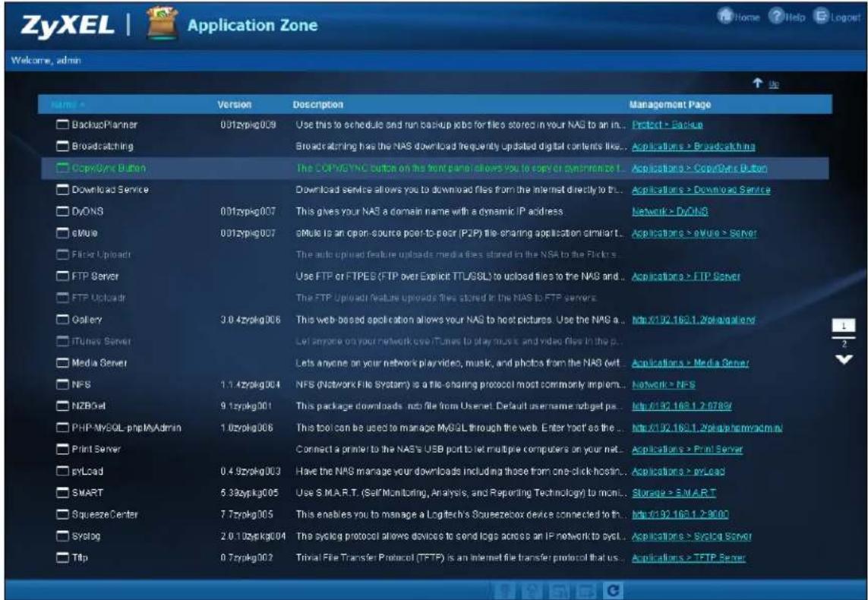Open the SqueezeCenter port 9000 URL link
This screenshot has width=868, height=600.
[680, 513]
